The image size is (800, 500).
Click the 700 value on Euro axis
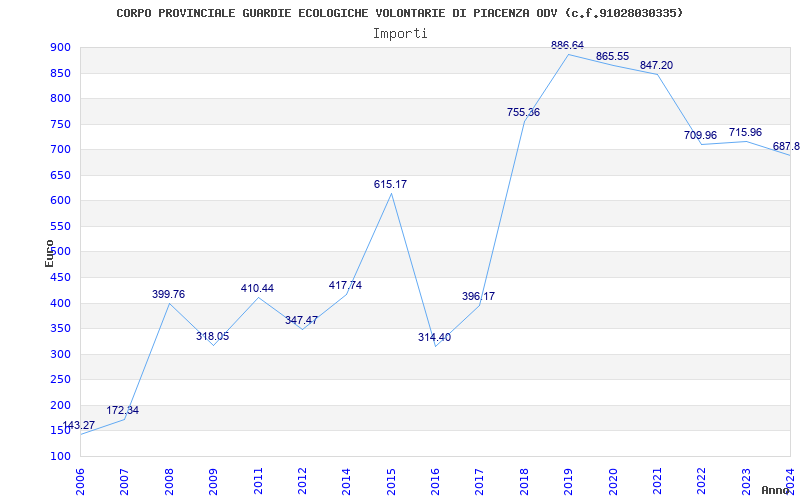[x=60, y=149]
